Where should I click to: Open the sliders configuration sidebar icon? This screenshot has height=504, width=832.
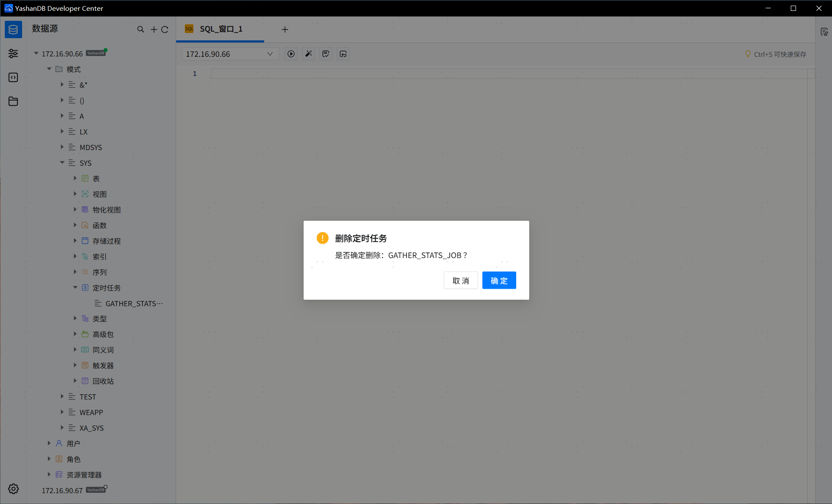pyautogui.click(x=13, y=53)
